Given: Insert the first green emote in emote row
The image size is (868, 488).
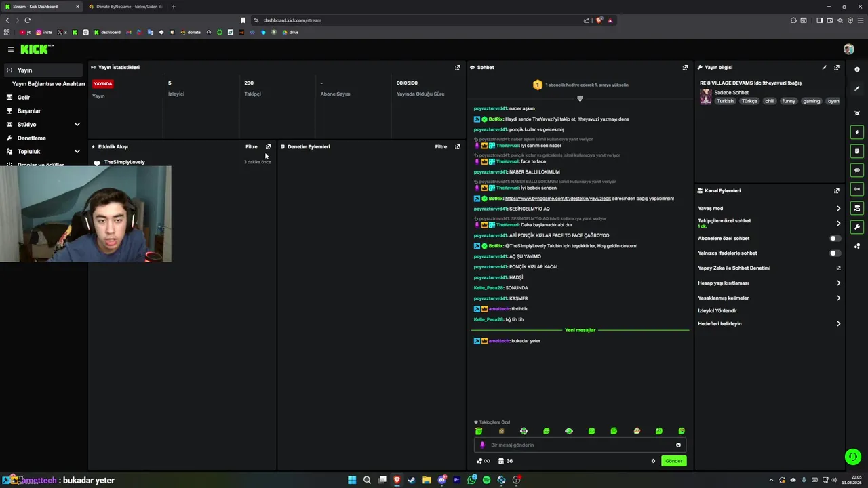Looking at the screenshot, I should (x=479, y=431).
